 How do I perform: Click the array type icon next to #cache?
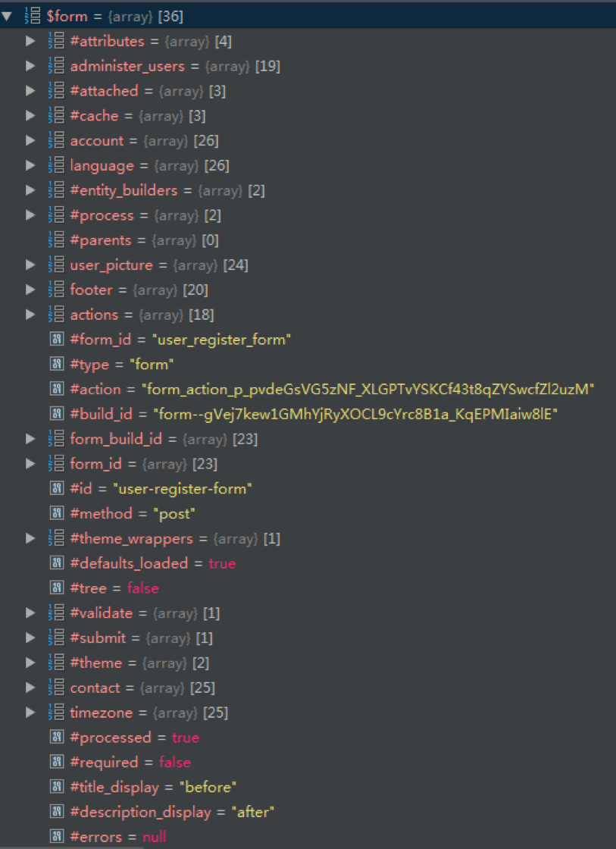pos(56,115)
